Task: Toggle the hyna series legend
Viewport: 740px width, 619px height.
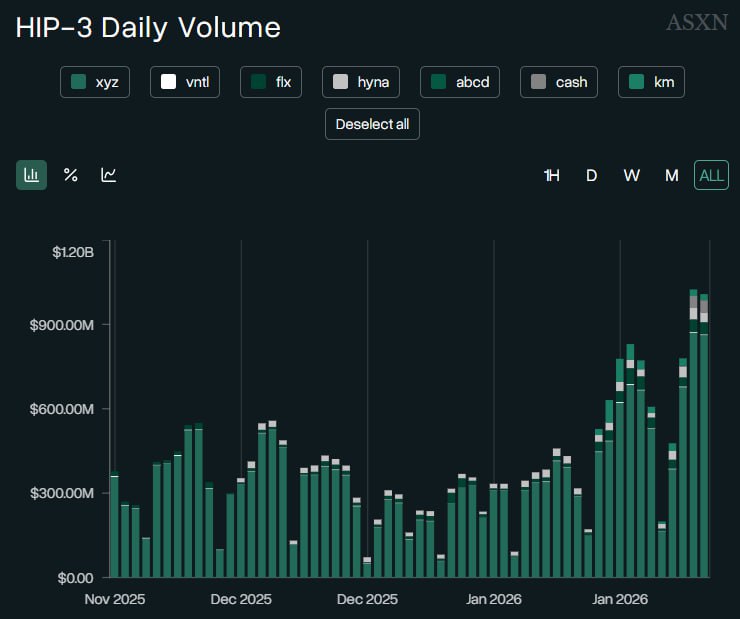Action: 361,82
